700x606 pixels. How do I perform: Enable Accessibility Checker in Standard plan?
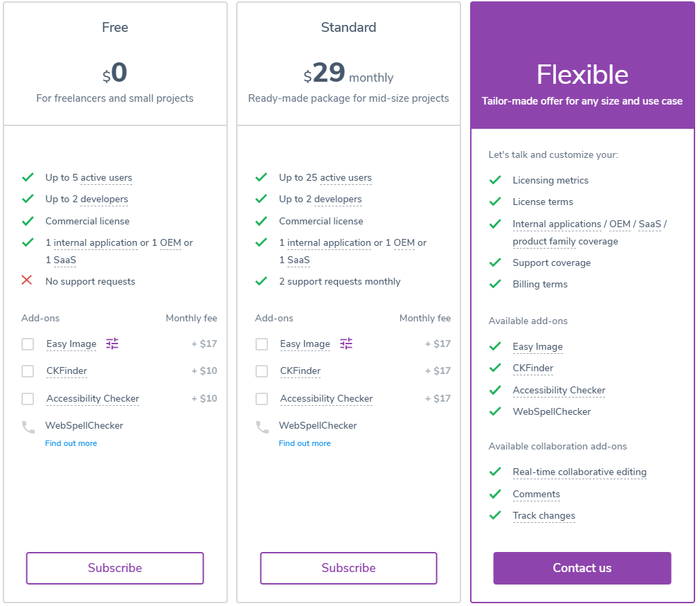(x=262, y=398)
